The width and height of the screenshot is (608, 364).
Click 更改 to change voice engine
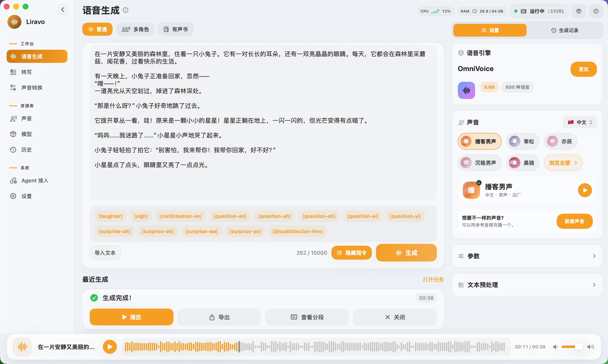[x=584, y=69]
